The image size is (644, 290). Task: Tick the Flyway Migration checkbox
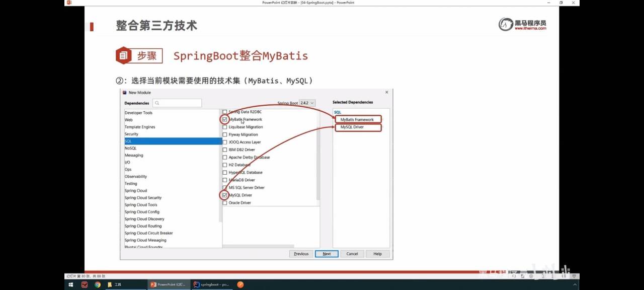click(x=225, y=134)
